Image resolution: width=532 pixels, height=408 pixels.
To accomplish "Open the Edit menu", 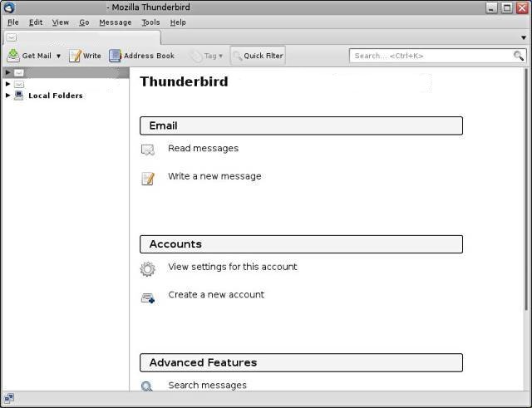I will [36, 22].
